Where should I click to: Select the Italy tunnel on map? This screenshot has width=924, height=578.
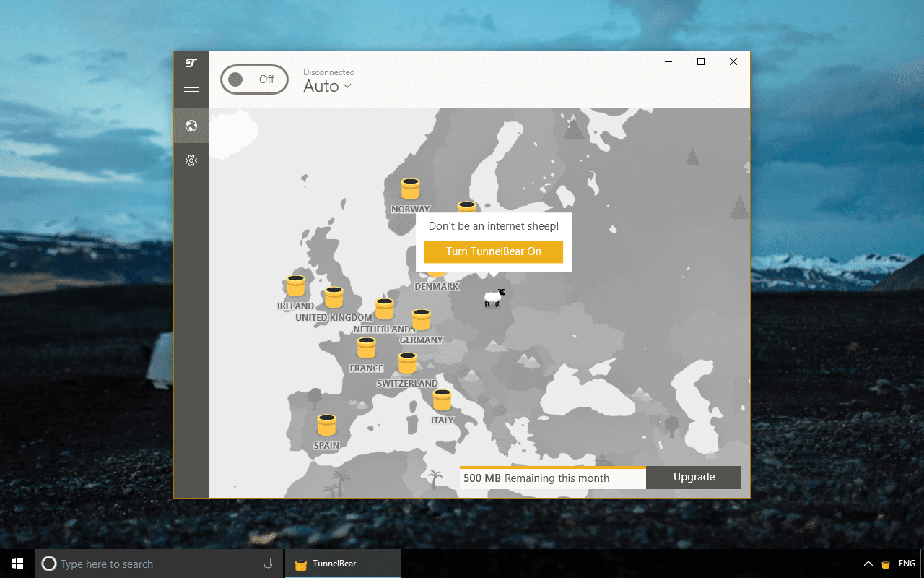[x=443, y=400]
